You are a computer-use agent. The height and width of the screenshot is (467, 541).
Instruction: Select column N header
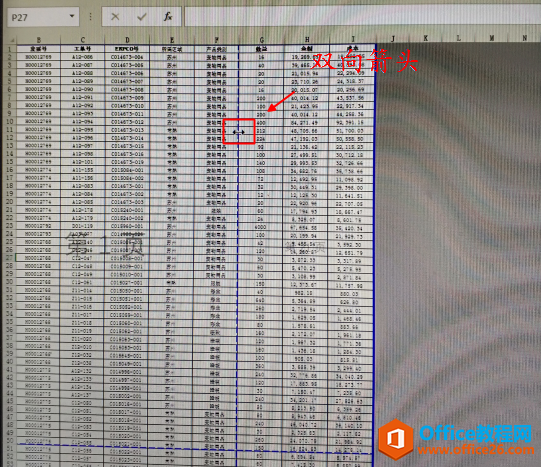click(x=524, y=38)
